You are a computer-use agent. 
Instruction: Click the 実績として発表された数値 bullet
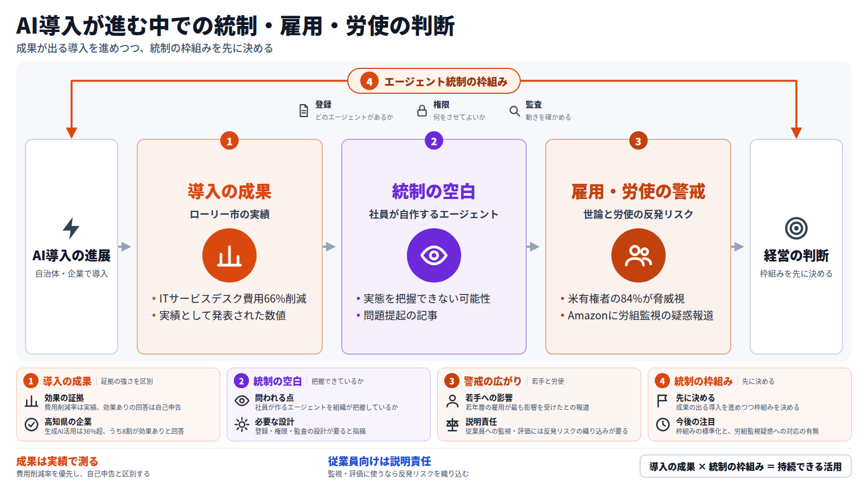[x=222, y=316]
